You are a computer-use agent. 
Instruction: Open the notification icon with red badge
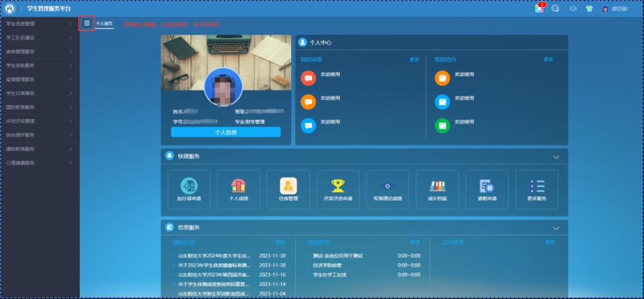[539, 8]
